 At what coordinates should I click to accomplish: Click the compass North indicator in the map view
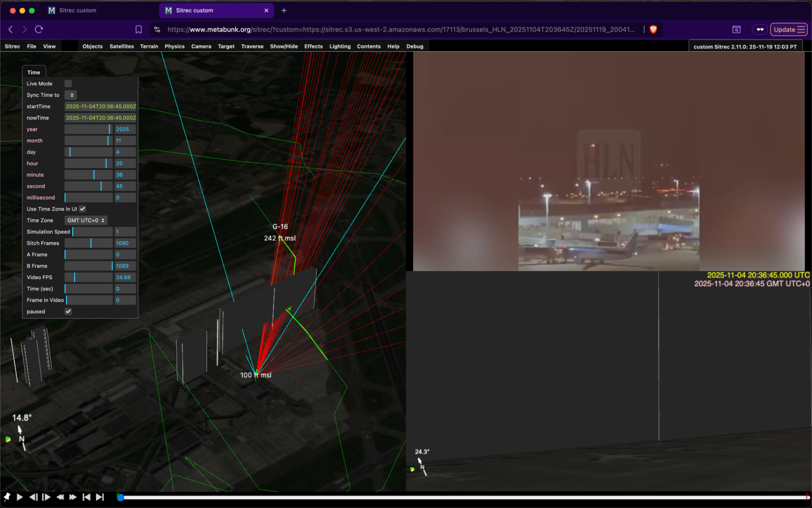pos(21,439)
